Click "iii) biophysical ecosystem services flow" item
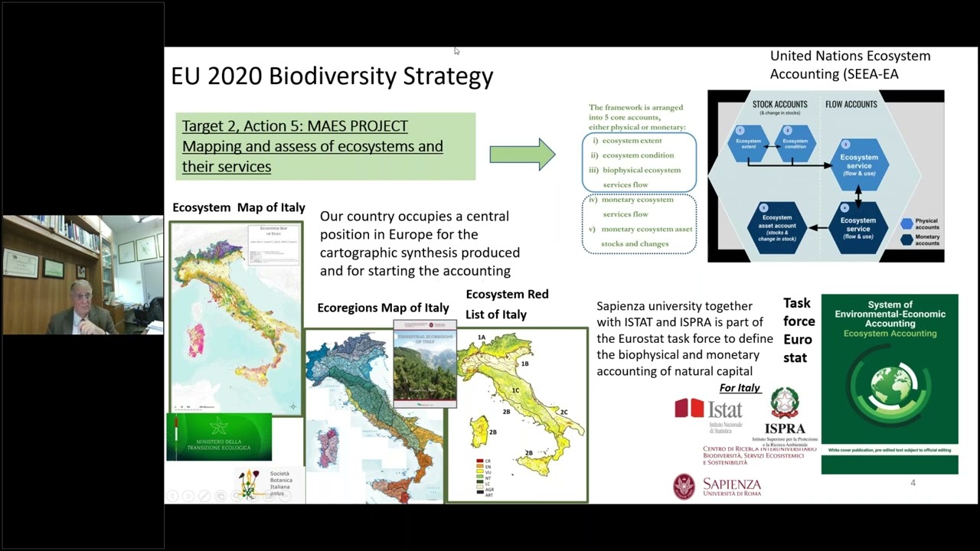 point(634,178)
